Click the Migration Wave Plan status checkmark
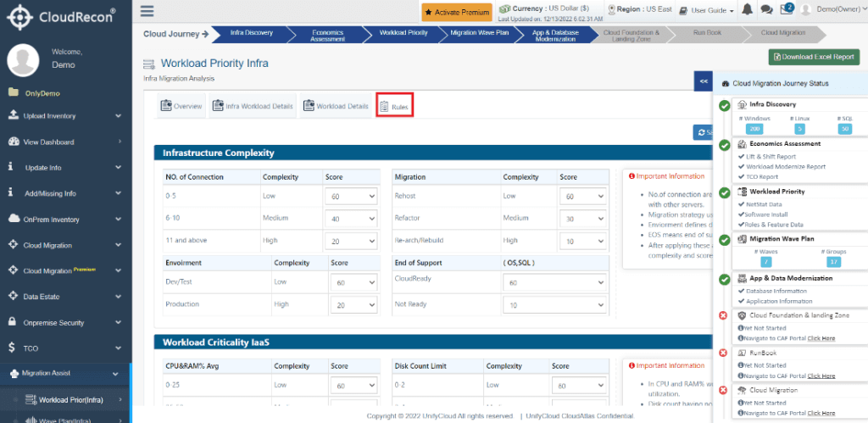The height and width of the screenshot is (423, 868). [724, 240]
